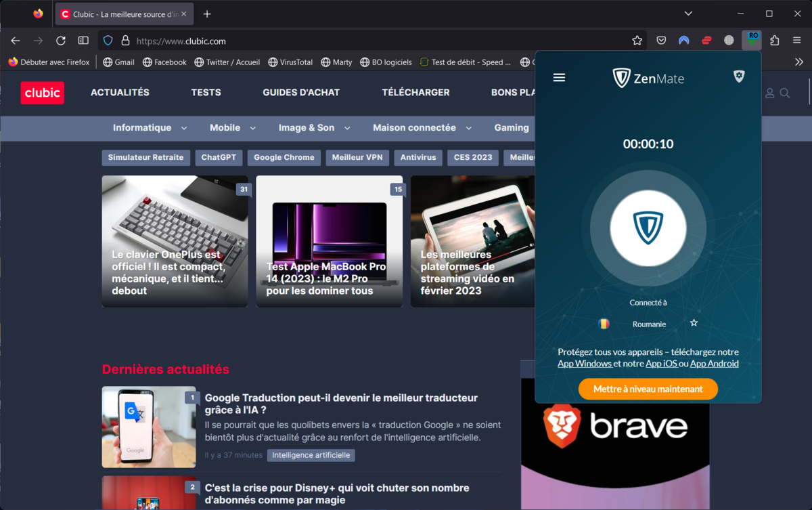This screenshot has height=510, width=812.
Task: Select the Google Chrome tag
Action: point(284,157)
